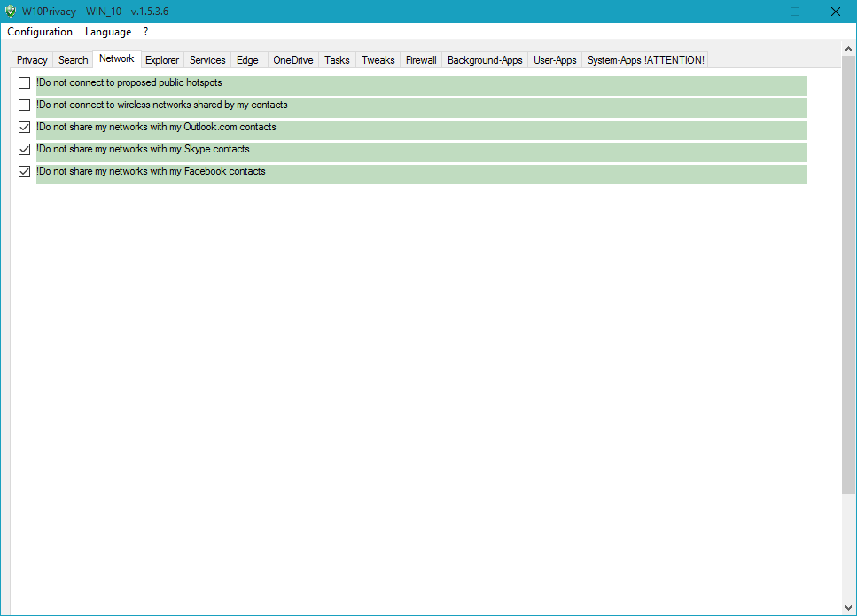Click the label mentioning Outlook.com contacts

[x=156, y=127]
